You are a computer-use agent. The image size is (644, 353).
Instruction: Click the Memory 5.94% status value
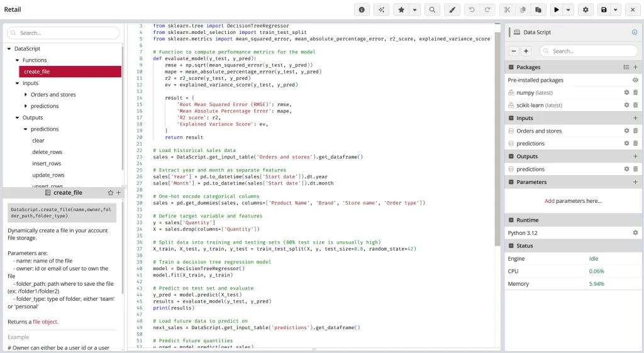click(596, 284)
